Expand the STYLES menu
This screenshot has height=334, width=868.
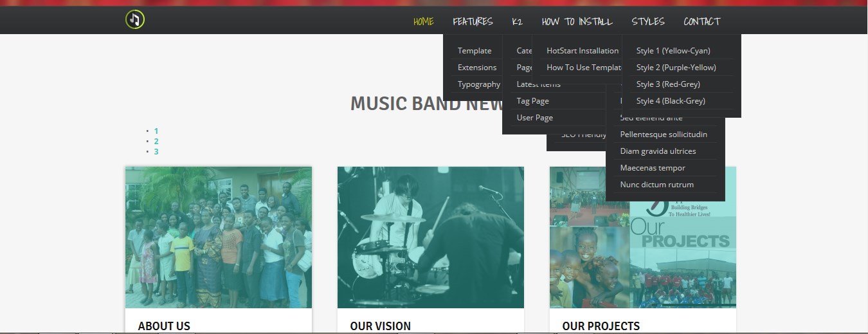pos(648,21)
